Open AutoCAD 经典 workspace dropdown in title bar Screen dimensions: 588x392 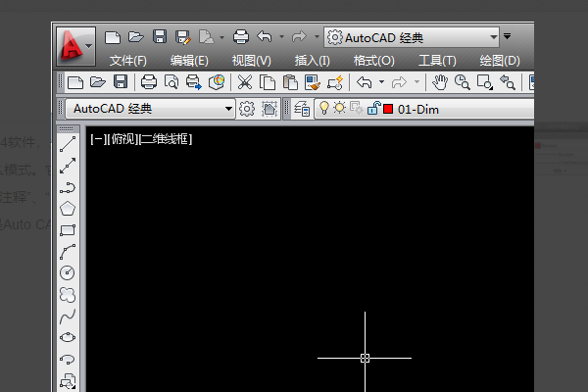click(x=493, y=37)
